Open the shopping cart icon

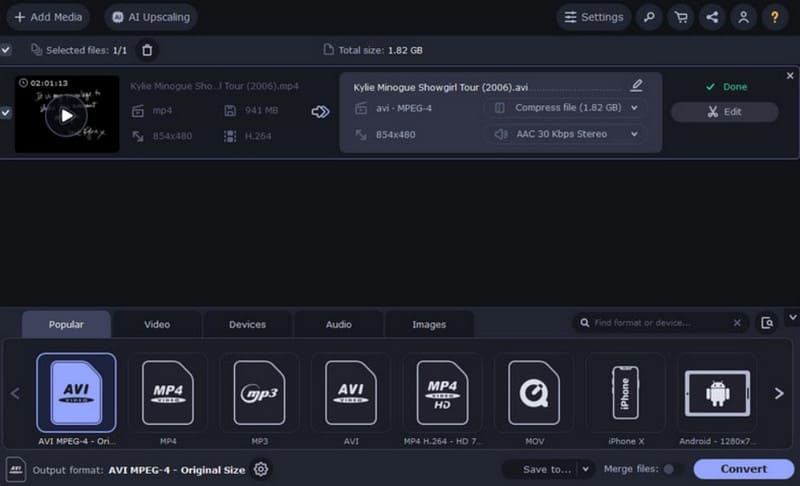click(681, 17)
